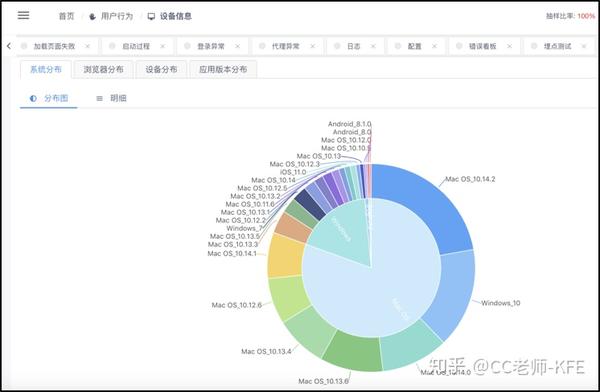This screenshot has width=600, height=392.
Task: Click the Mac OS_10.12.6 chart label
Action: coord(237,305)
